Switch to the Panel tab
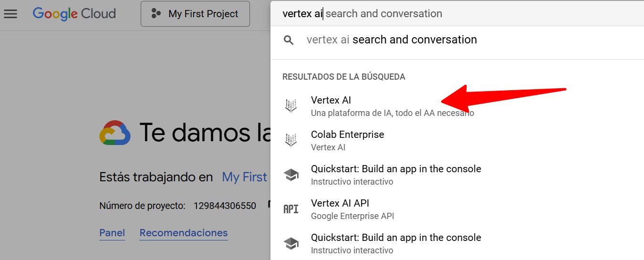 [112, 233]
